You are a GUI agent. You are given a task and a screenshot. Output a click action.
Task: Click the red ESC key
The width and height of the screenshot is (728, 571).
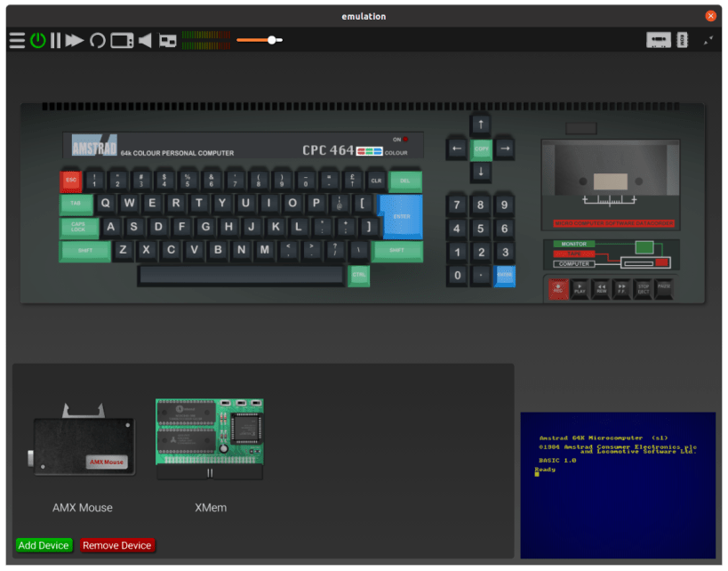tap(71, 181)
